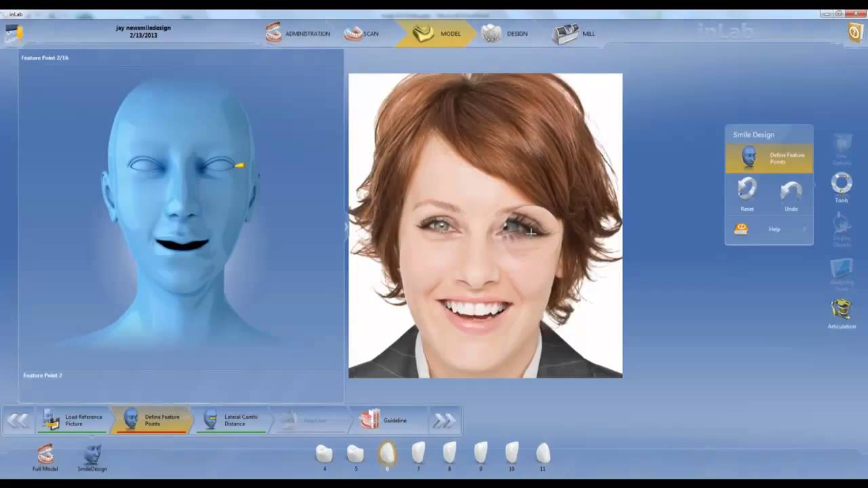
Task: Go to the Design phase
Action: pos(504,33)
